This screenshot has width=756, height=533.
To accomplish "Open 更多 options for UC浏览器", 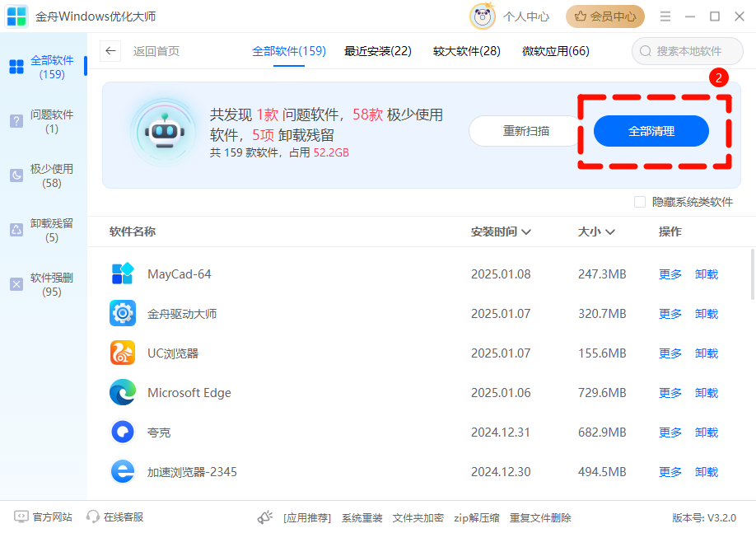I will coord(670,353).
